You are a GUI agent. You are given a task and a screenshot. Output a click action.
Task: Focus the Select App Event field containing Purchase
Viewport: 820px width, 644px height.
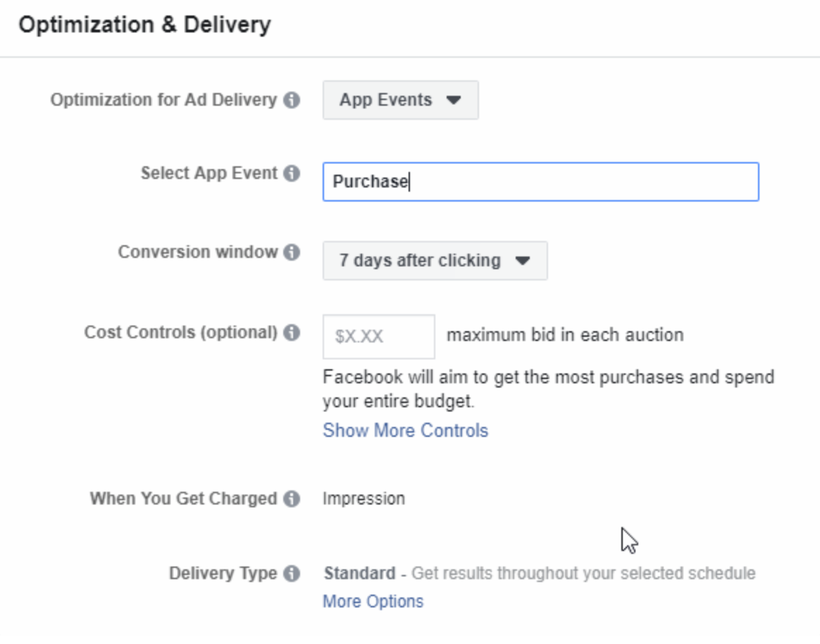(x=540, y=182)
